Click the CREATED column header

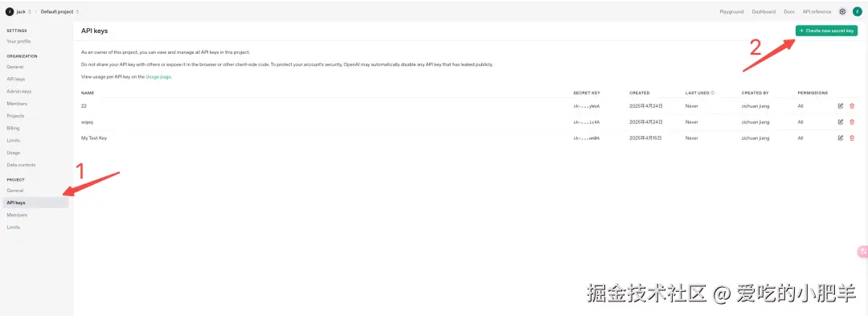pyautogui.click(x=640, y=93)
